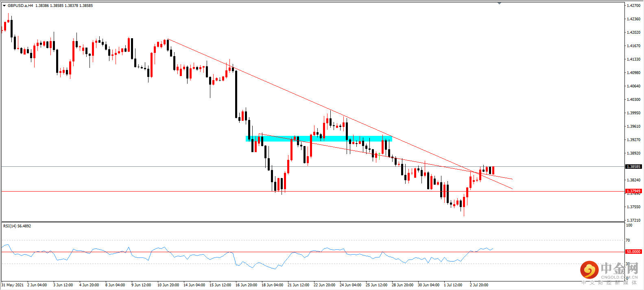This screenshot has height=290, width=644.
Task: Click the red 1.37949 price label
Action: click(x=633, y=191)
